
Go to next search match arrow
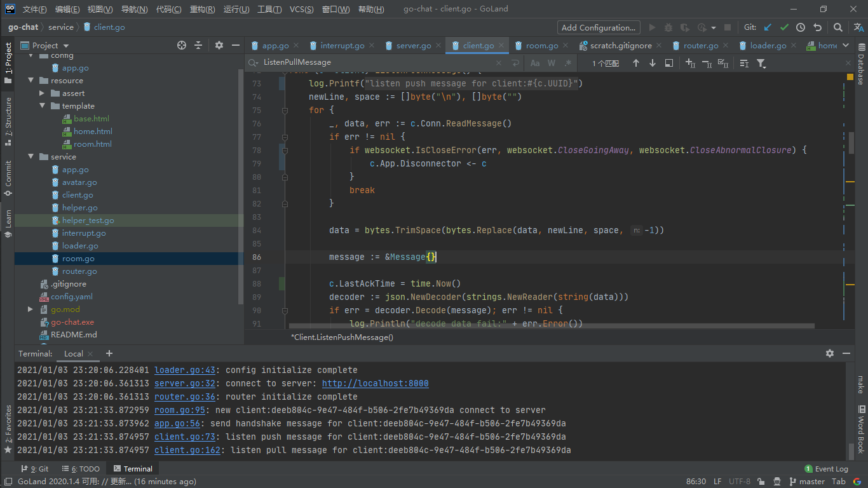click(653, 63)
